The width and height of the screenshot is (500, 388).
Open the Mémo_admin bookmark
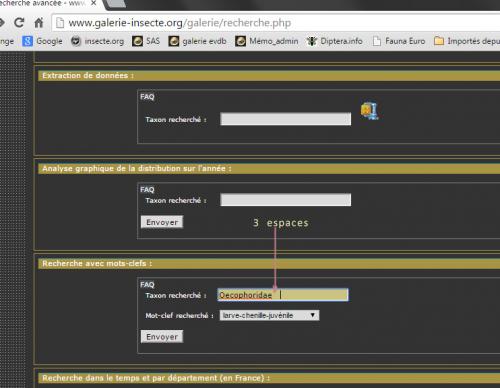[267, 41]
